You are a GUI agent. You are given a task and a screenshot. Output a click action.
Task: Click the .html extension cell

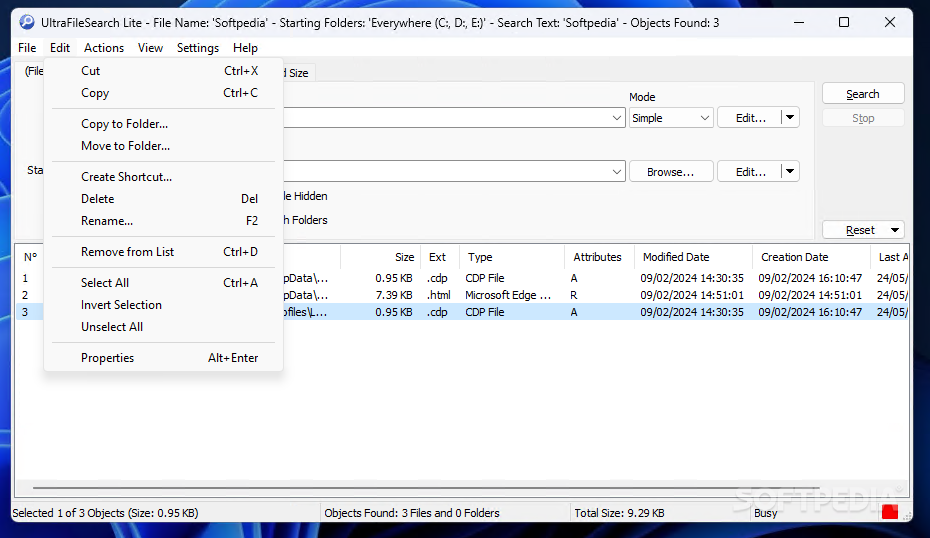(439, 295)
